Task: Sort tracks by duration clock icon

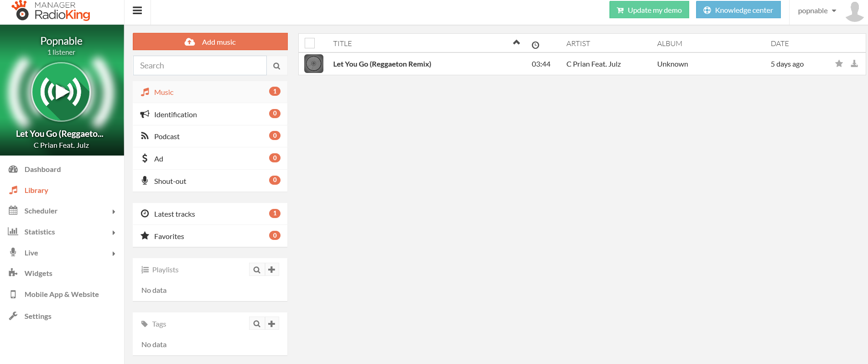Action: pyautogui.click(x=535, y=45)
